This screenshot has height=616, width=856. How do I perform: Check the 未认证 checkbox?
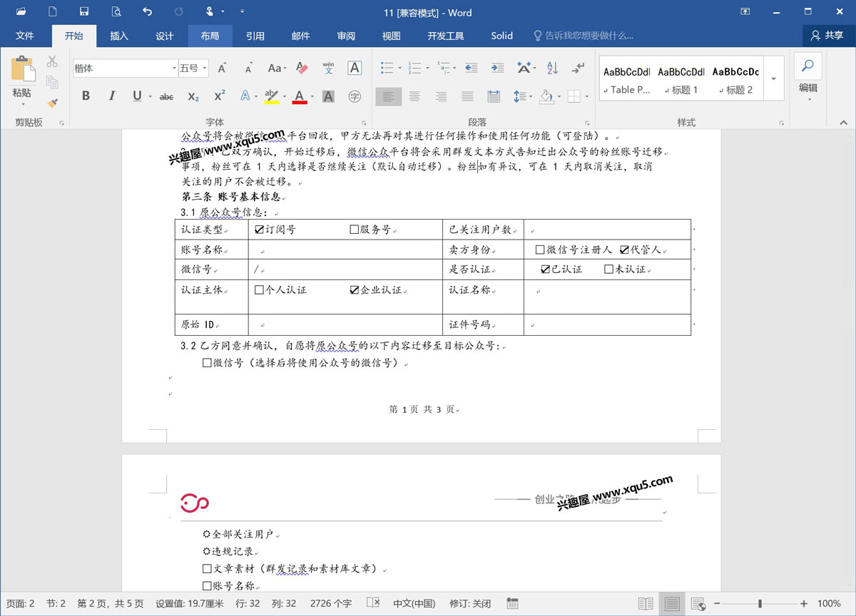pyautogui.click(x=608, y=269)
